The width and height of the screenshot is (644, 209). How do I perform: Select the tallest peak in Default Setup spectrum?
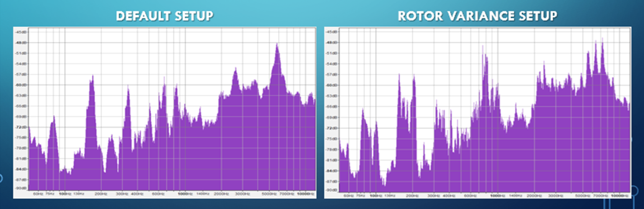tap(277, 45)
